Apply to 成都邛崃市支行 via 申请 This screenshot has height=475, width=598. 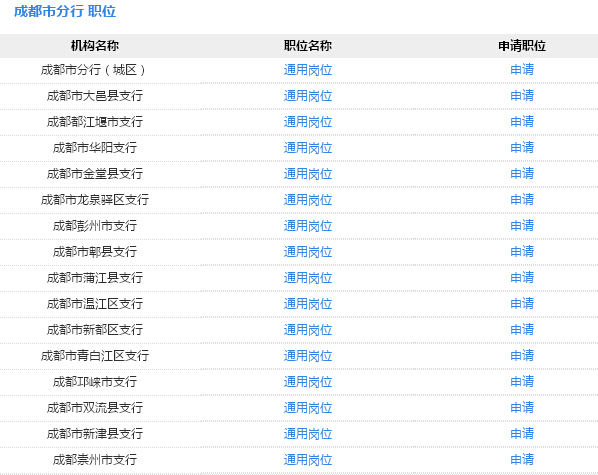coord(522,382)
